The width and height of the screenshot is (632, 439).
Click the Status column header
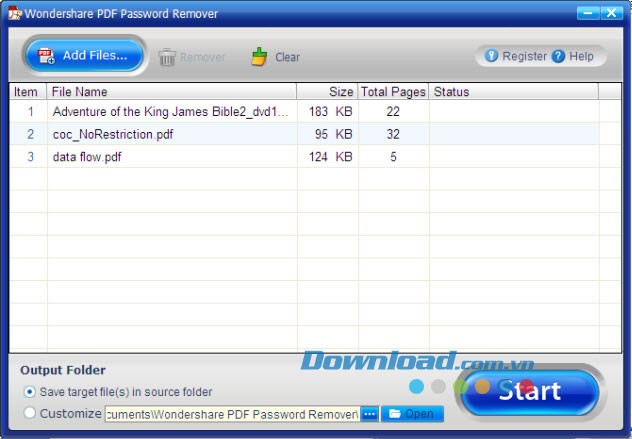click(x=514, y=92)
